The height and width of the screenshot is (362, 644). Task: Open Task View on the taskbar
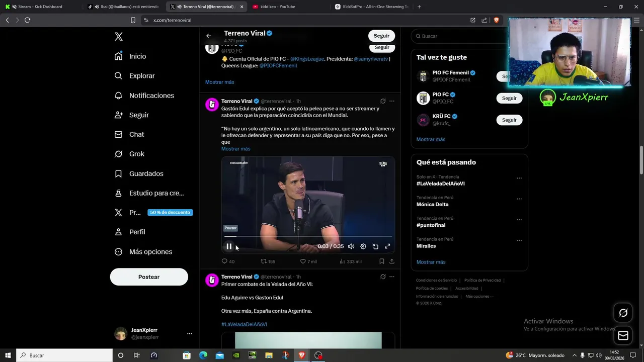point(136,355)
